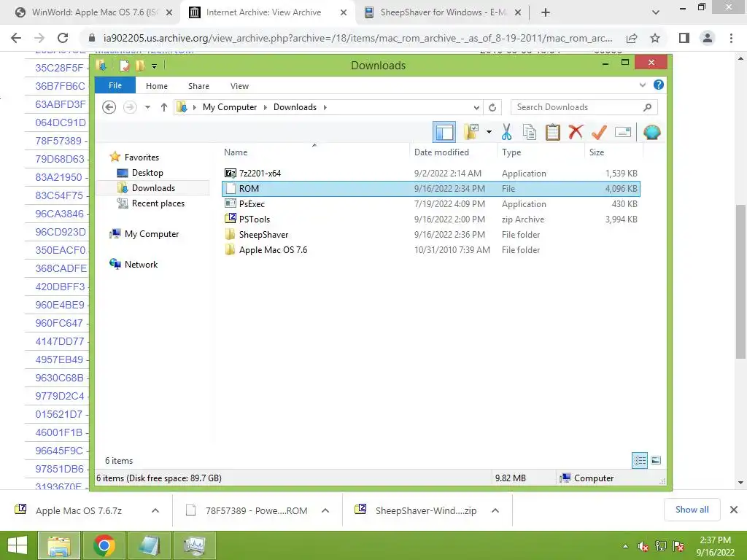
Task: Open dropdown arrow beside folder options icon
Action: pyautogui.click(x=489, y=132)
